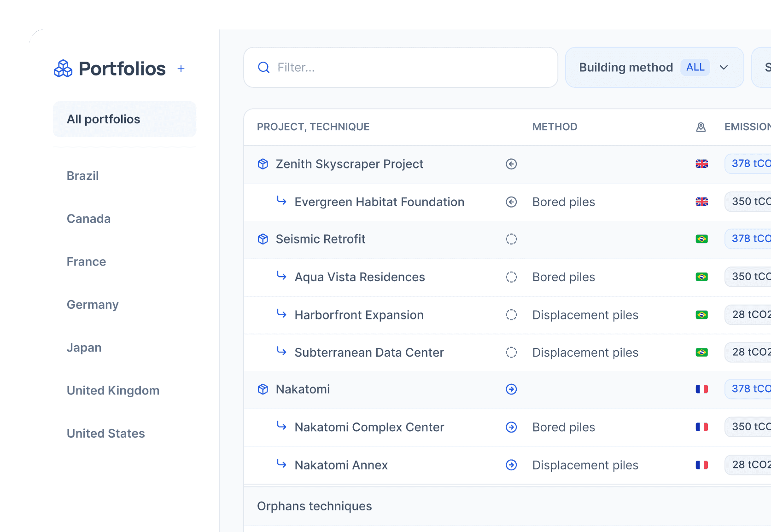Click dashed circle status icon for Harborfront Expansion
Image resolution: width=771 pixels, height=532 pixels.
pyautogui.click(x=511, y=315)
